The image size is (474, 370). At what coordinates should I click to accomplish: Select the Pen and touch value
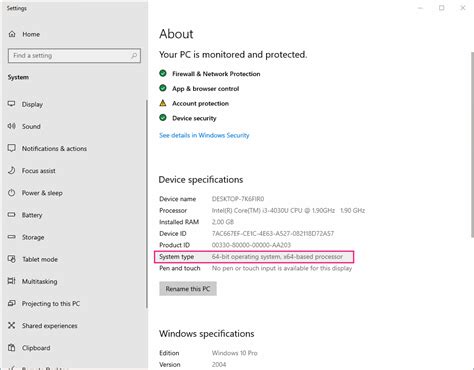(x=282, y=268)
